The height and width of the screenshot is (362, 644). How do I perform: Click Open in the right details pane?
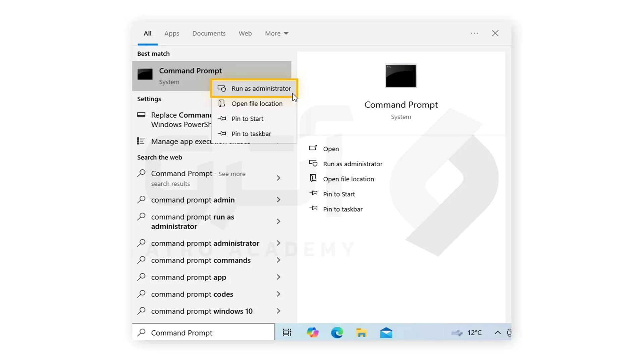click(331, 149)
